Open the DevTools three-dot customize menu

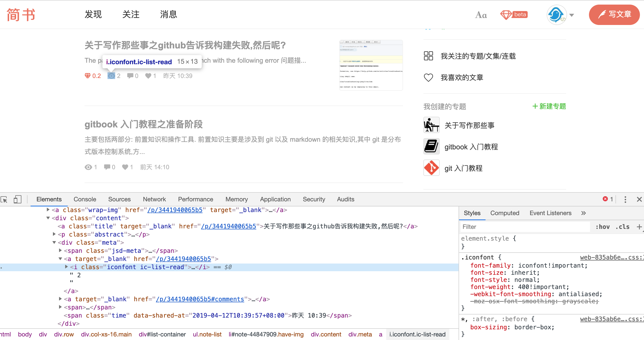(x=625, y=199)
